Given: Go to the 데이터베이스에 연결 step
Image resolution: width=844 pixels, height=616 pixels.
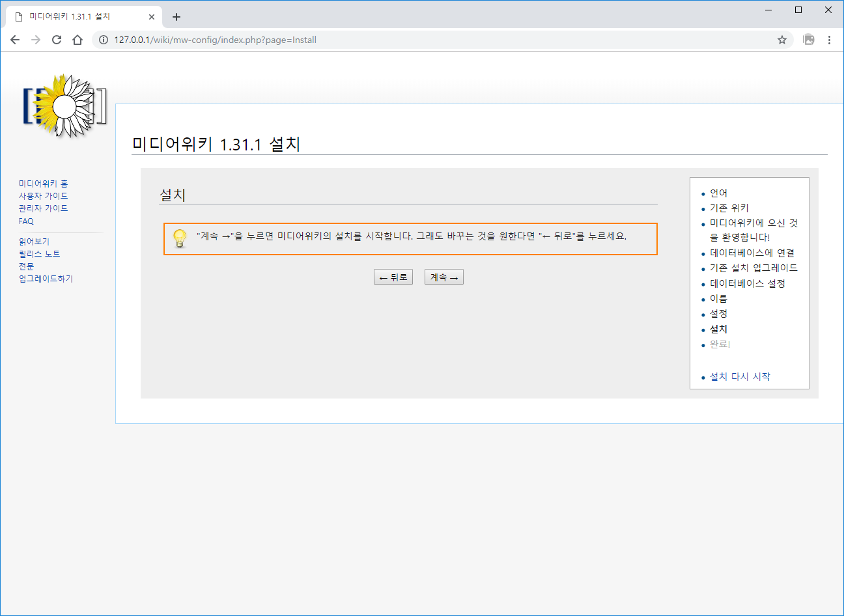Looking at the screenshot, I should (752, 253).
